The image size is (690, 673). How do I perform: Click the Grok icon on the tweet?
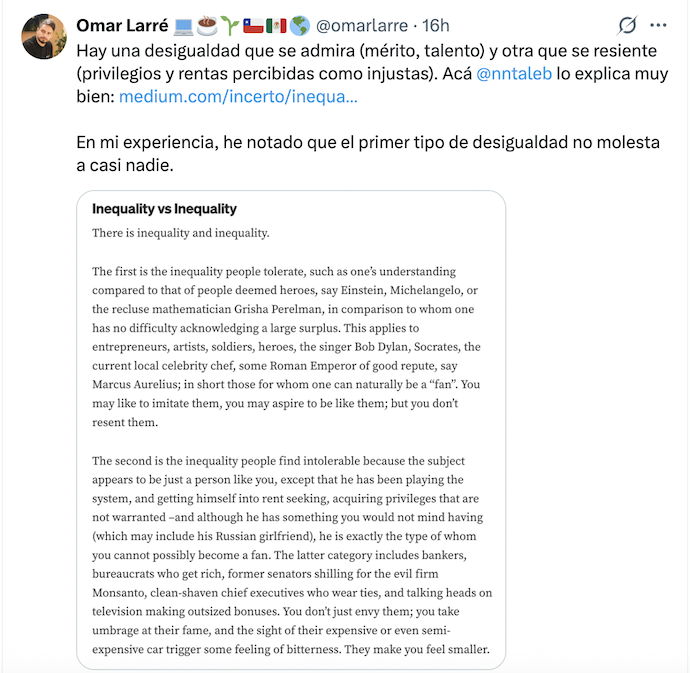tap(628, 25)
